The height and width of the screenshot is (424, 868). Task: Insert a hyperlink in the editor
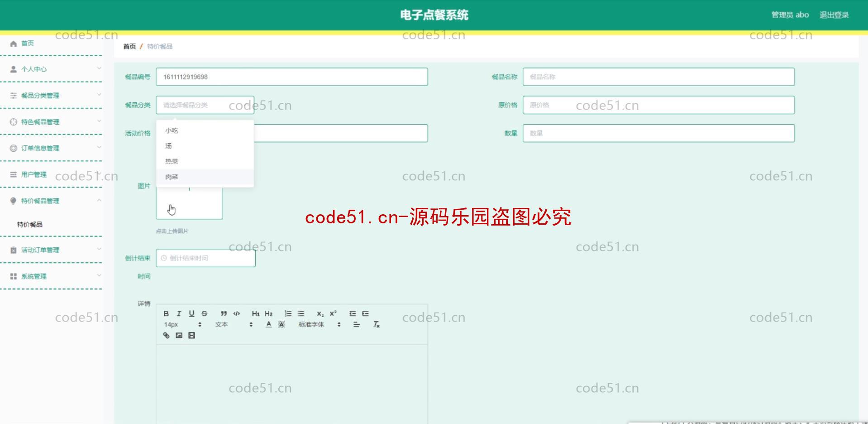pyautogui.click(x=166, y=335)
